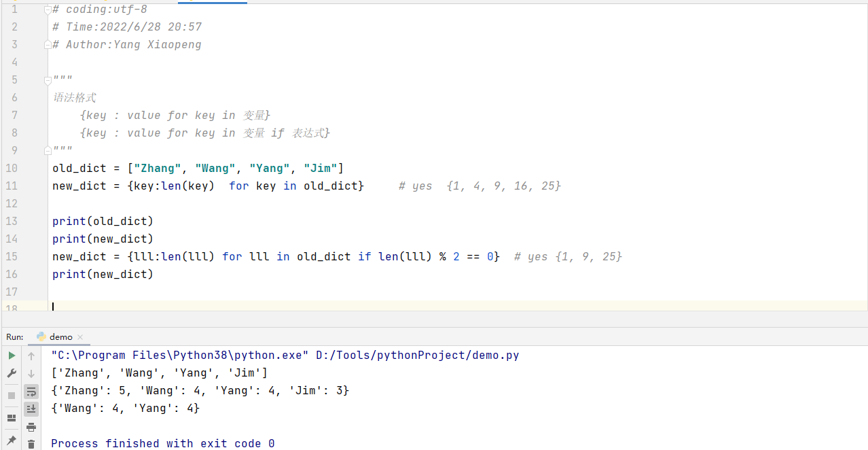The image size is (868, 450).
Task: Close the demo run tab
Action: click(80, 337)
